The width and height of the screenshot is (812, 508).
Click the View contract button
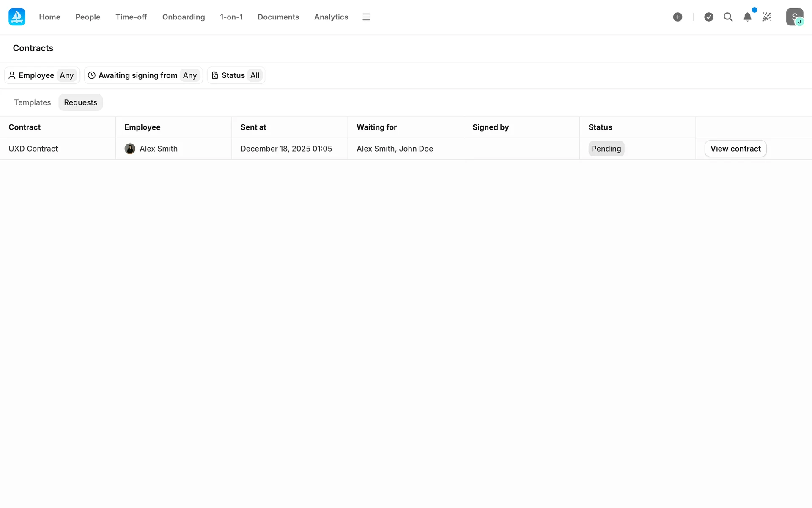click(x=735, y=149)
